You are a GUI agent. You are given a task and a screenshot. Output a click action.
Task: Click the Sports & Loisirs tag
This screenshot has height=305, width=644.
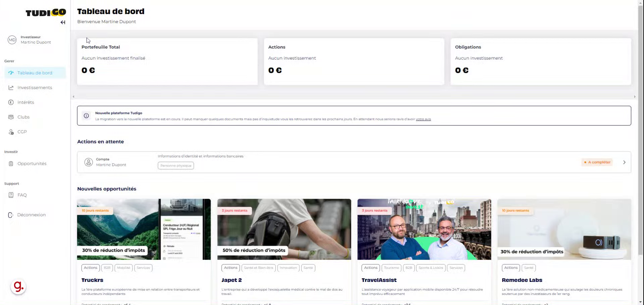pyautogui.click(x=431, y=268)
